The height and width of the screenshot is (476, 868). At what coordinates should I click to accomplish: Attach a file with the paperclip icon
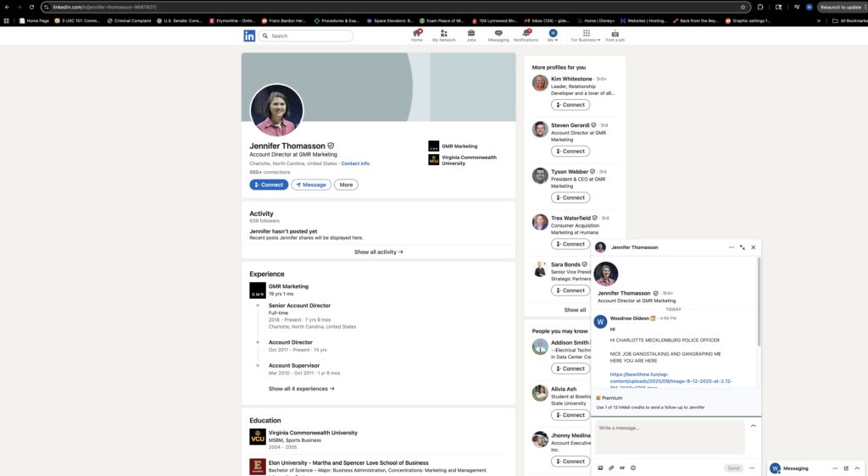point(611,468)
